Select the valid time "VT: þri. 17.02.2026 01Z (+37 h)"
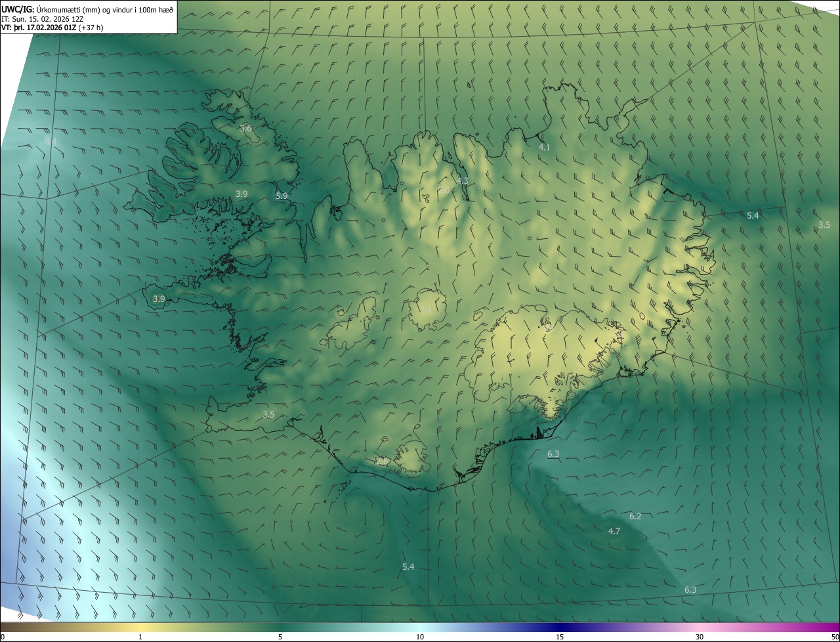 pyautogui.click(x=52, y=28)
